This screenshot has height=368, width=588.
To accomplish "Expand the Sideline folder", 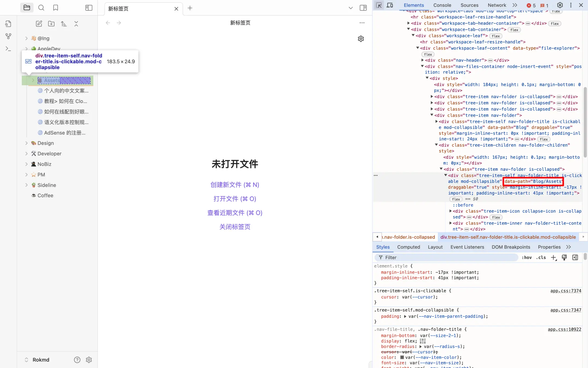I will tap(26, 185).
